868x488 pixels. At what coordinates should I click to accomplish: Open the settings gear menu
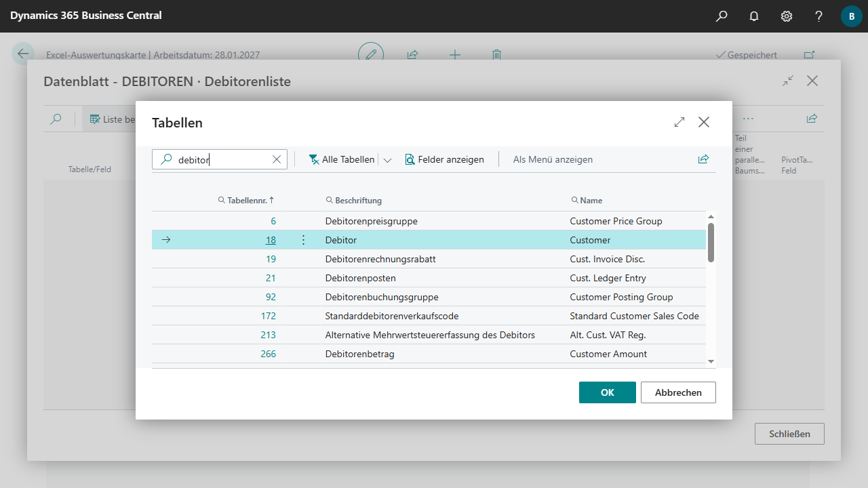[x=787, y=16]
